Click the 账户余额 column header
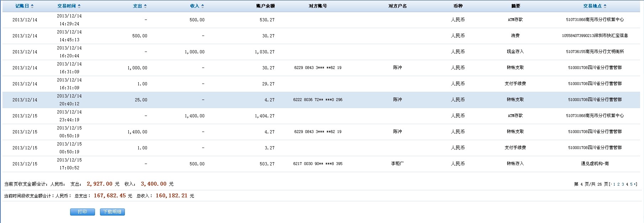The image size is (644, 223). (x=265, y=6)
